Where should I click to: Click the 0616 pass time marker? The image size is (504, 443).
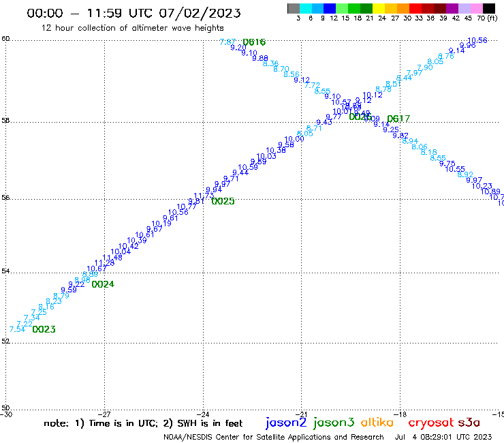(254, 42)
